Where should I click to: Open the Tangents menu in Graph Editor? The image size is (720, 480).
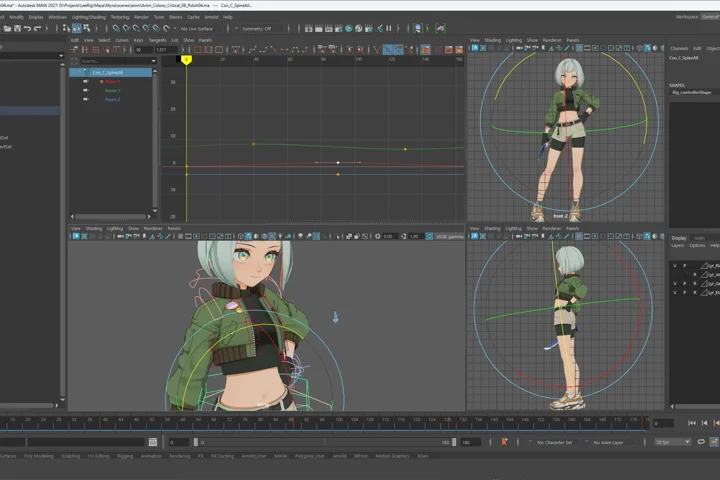(x=157, y=40)
